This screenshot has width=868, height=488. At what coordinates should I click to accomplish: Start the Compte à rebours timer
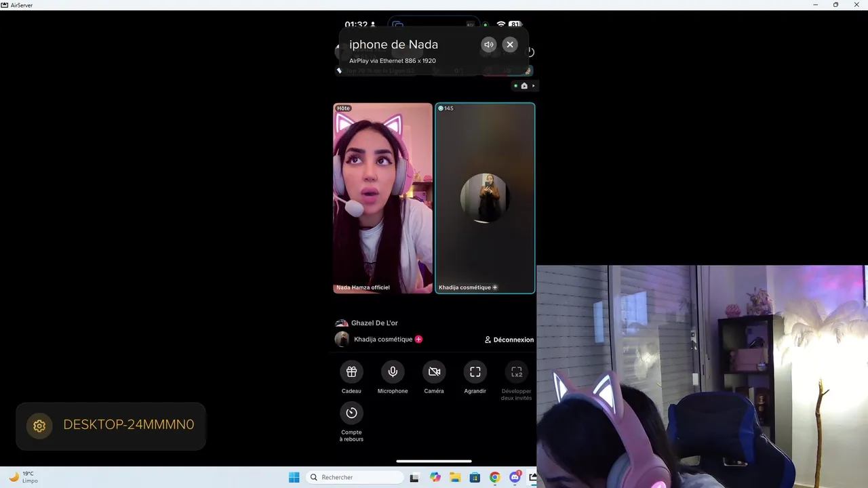click(x=351, y=413)
